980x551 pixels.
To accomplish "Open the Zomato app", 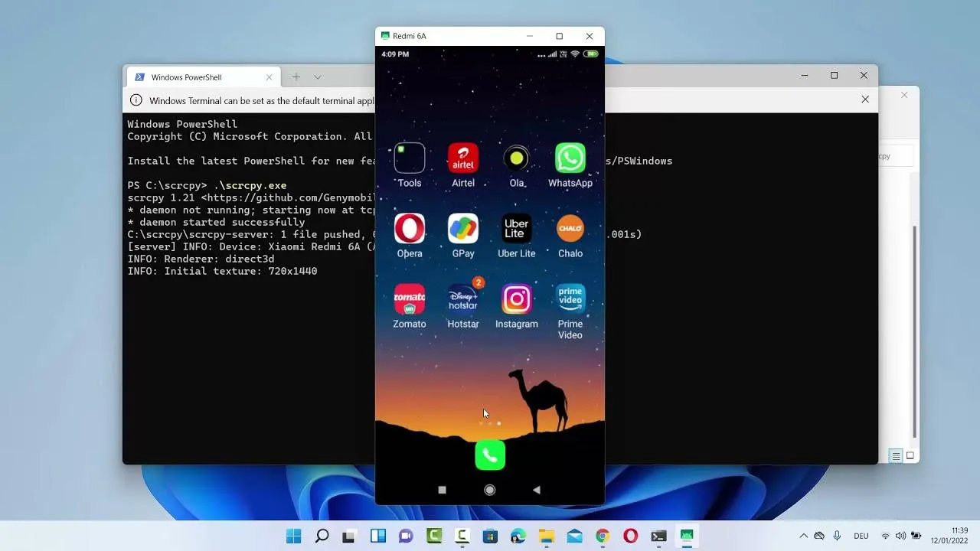I will (410, 299).
